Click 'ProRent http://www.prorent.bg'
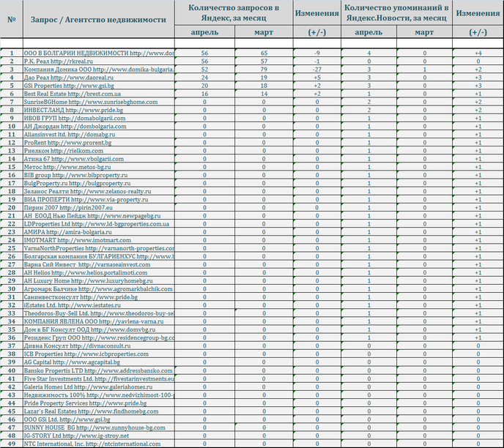 (99, 143)
